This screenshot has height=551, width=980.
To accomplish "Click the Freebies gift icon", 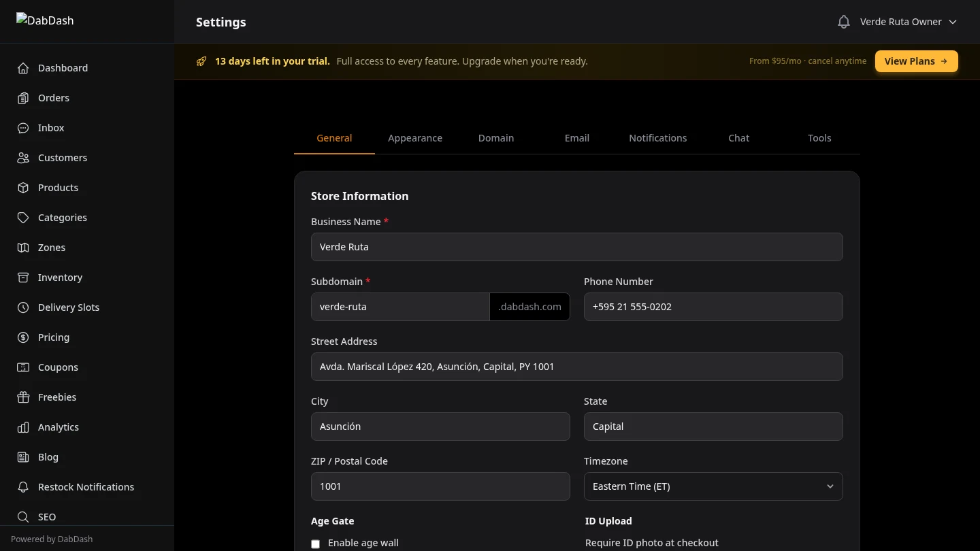I will 22,397.
